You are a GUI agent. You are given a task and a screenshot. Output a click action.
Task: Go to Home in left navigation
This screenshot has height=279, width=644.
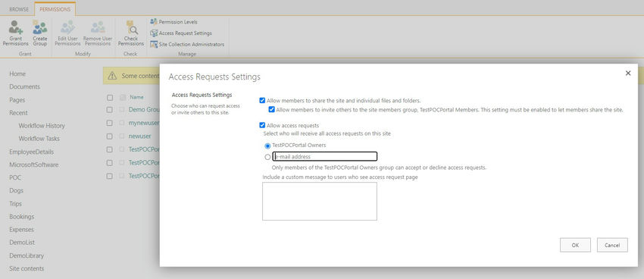point(17,74)
